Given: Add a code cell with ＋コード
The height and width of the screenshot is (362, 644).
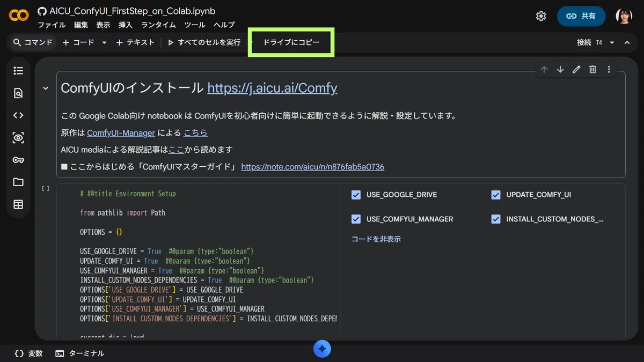Looking at the screenshot, I should pyautogui.click(x=78, y=42).
